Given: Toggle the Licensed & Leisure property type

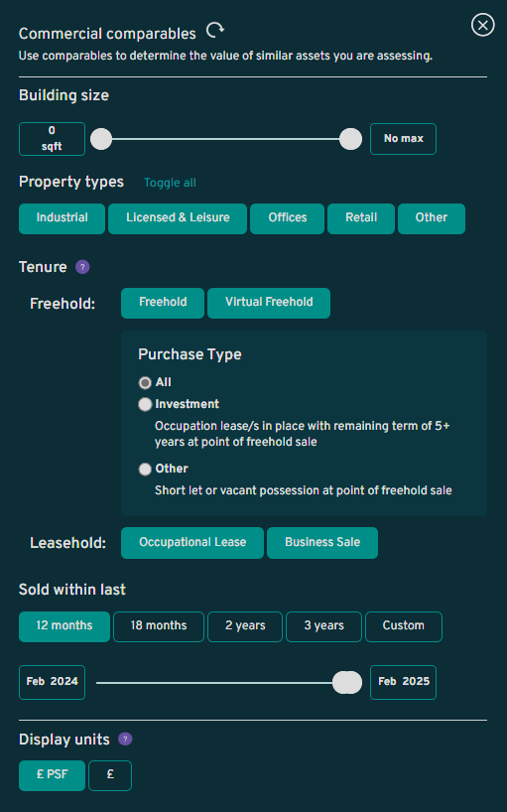Looking at the screenshot, I should 178,218.
